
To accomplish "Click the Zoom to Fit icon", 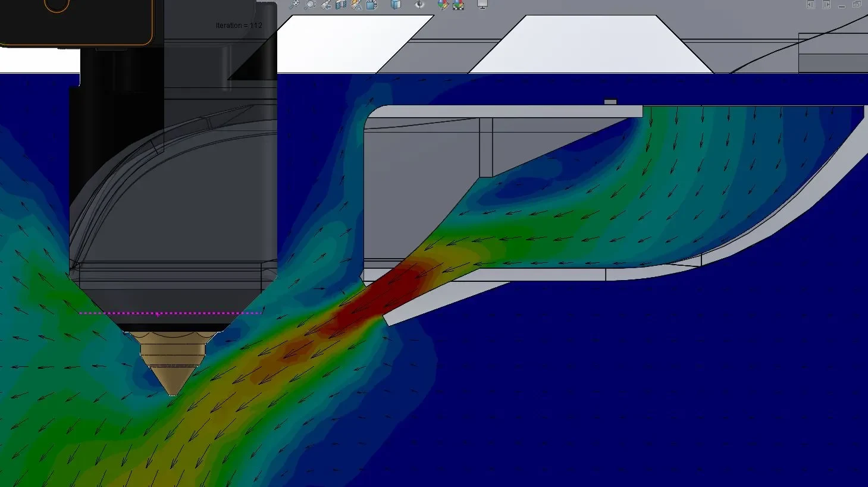I will (294, 4).
